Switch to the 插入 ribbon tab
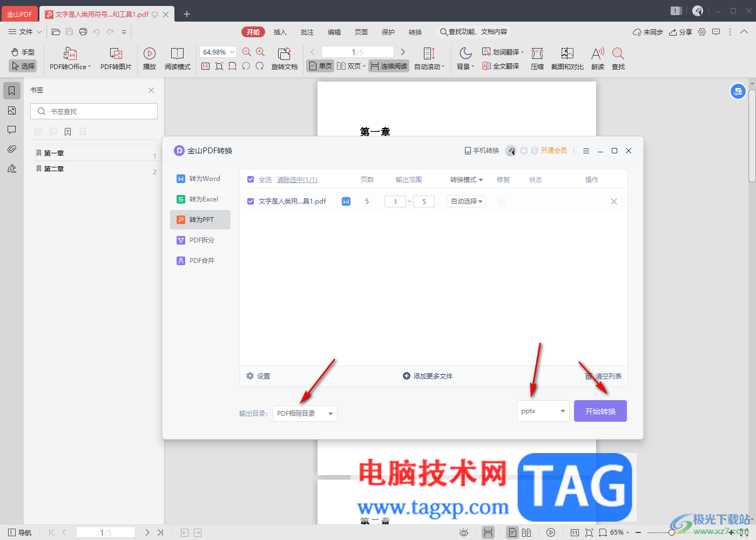This screenshot has height=540, width=756. 280,32
